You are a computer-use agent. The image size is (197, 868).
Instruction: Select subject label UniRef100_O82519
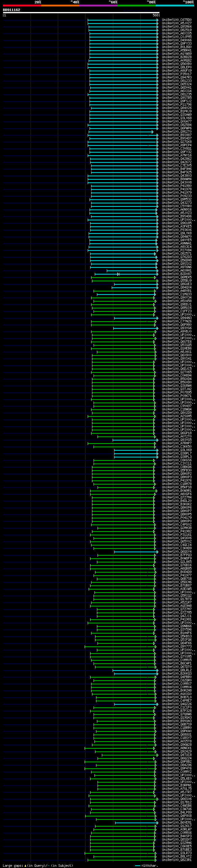click(177, 30)
